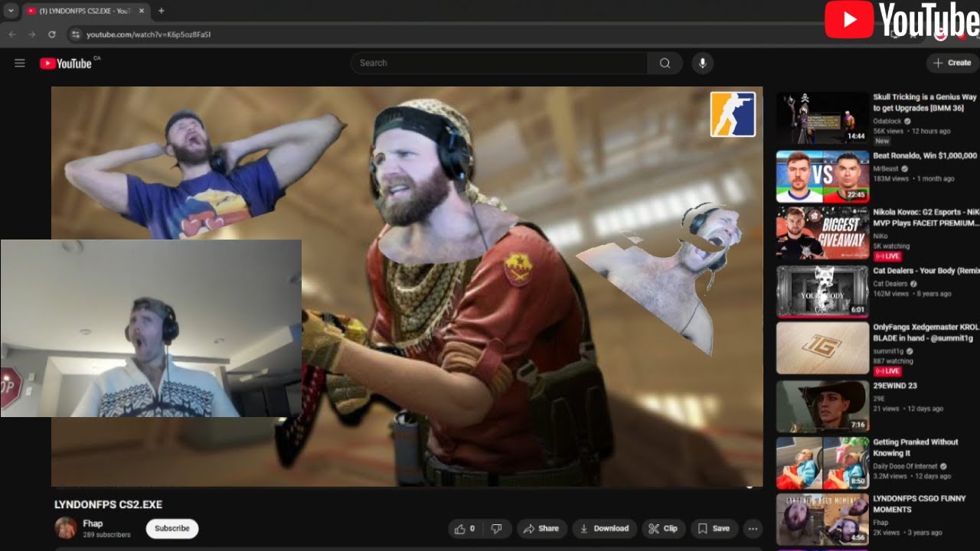
Task: Click "183M views" text under MrBeast
Action: click(x=891, y=178)
